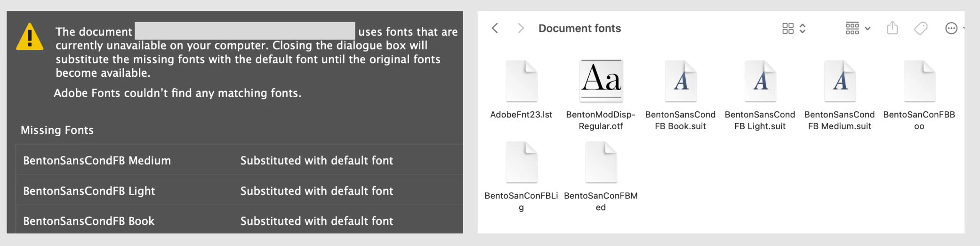Go forward in Finder window
Image resolution: width=980 pixels, height=246 pixels.
521,28
